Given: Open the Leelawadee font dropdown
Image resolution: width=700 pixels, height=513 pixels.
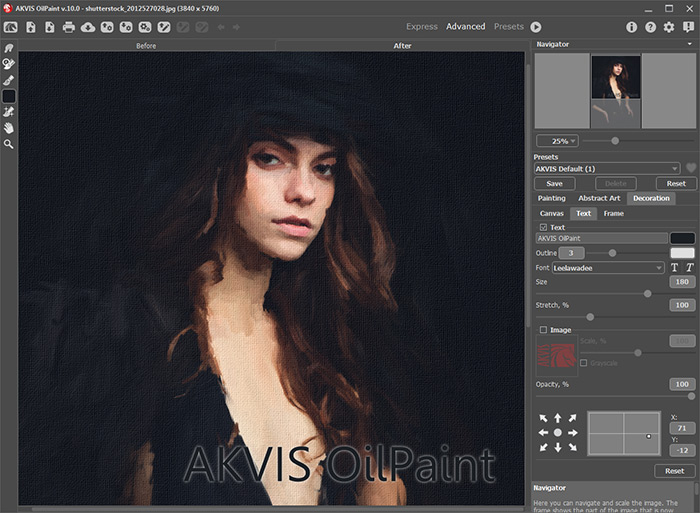Looking at the screenshot, I should coord(608,268).
